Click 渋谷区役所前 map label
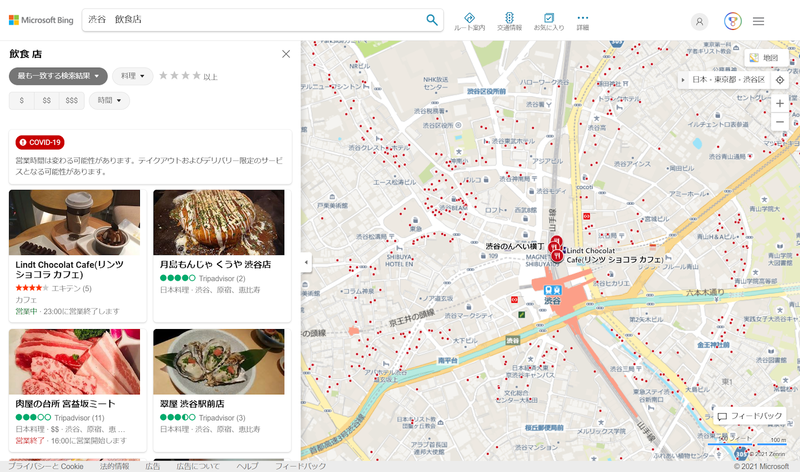This screenshot has height=472, width=800. 486,91
